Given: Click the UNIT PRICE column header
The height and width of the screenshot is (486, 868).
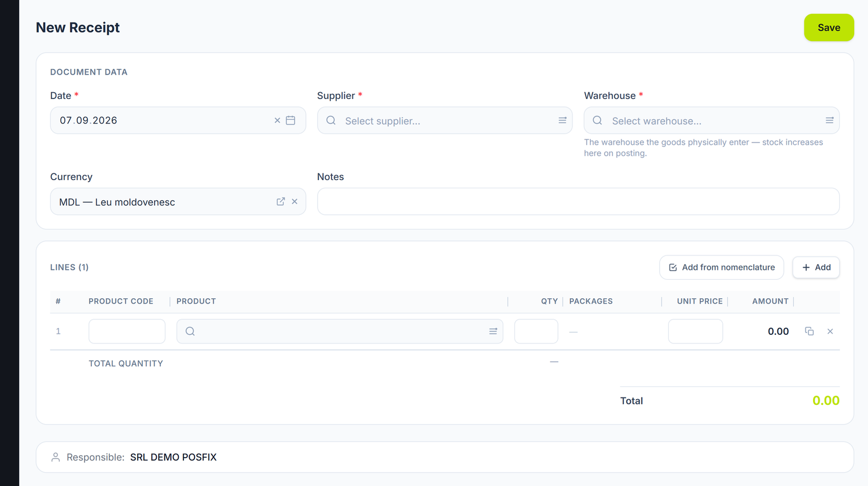Looking at the screenshot, I should click(x=700, y=301).
